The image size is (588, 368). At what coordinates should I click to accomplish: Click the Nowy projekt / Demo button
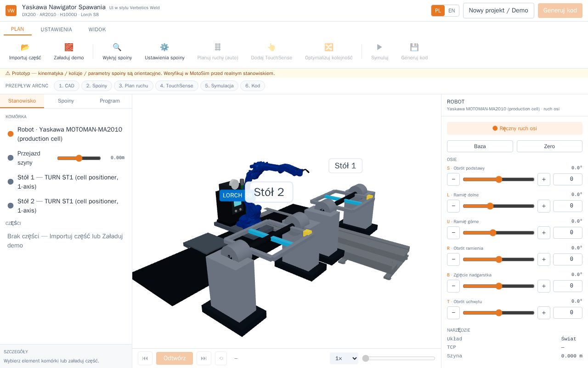[x=498, y=11]
